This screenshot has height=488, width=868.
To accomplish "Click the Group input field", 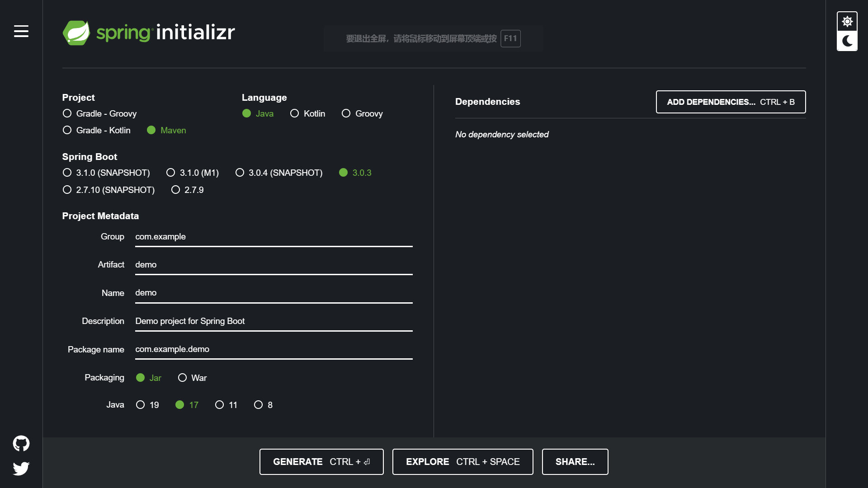I will [274, 237].
